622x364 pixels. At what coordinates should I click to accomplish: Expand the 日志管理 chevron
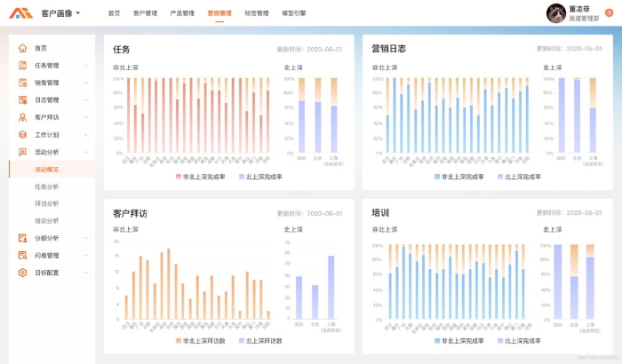coord(85,100)
